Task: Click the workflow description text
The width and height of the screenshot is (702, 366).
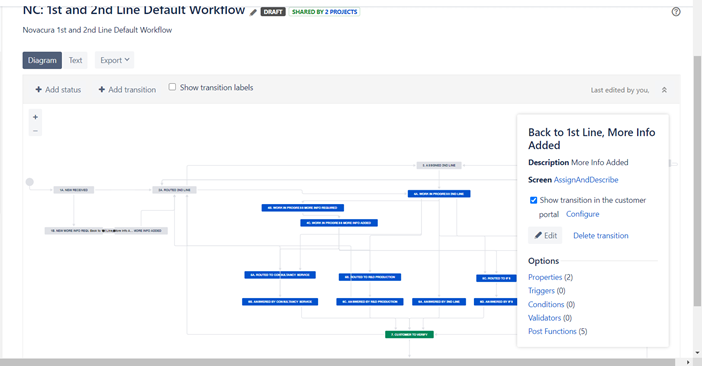Action: 97,30
